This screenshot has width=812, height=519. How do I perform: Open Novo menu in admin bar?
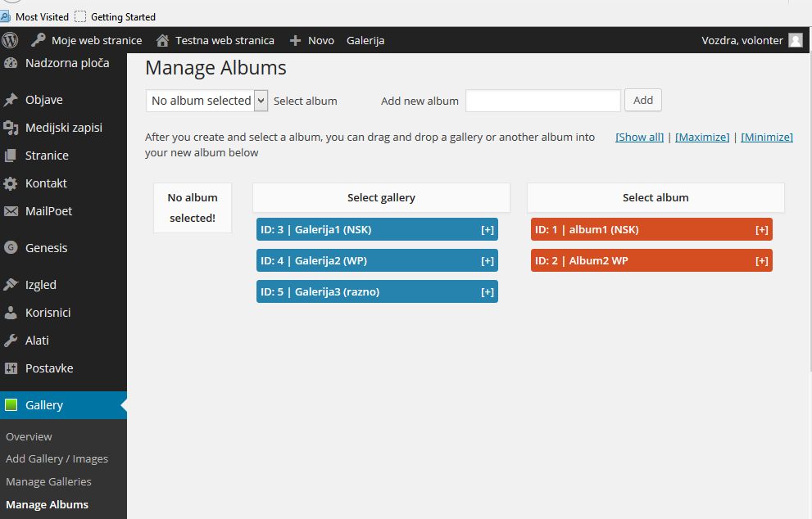pos(311,40)
